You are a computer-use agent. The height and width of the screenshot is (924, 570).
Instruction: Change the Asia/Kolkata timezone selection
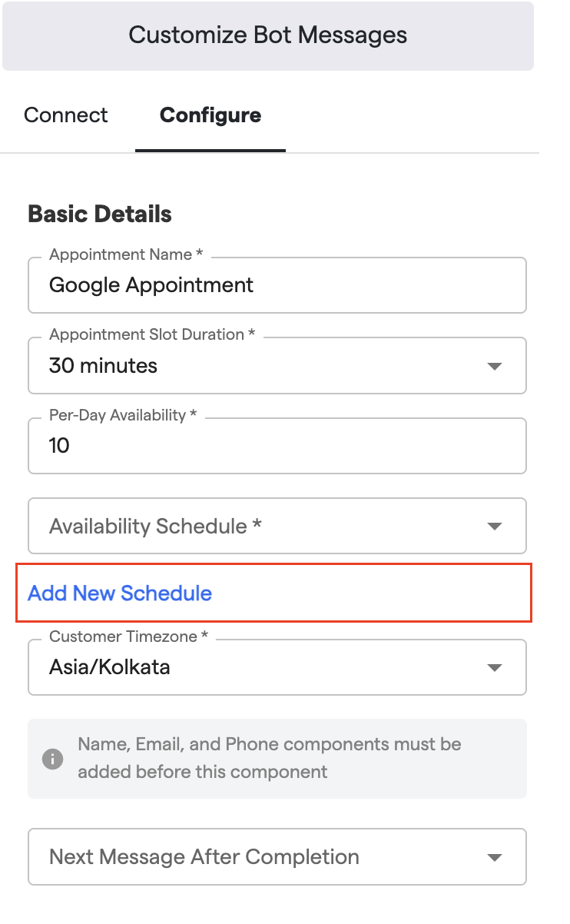pyautogui.click(x=110, y=667)
